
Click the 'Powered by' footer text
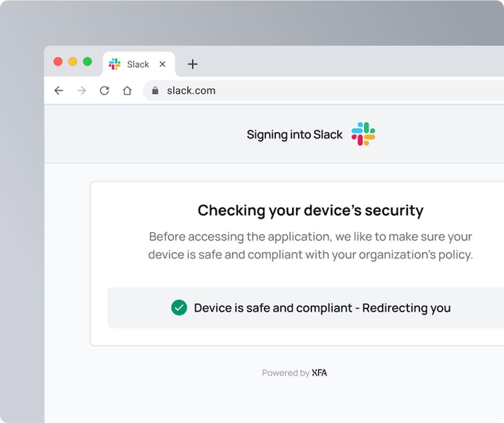coord(286,373)
